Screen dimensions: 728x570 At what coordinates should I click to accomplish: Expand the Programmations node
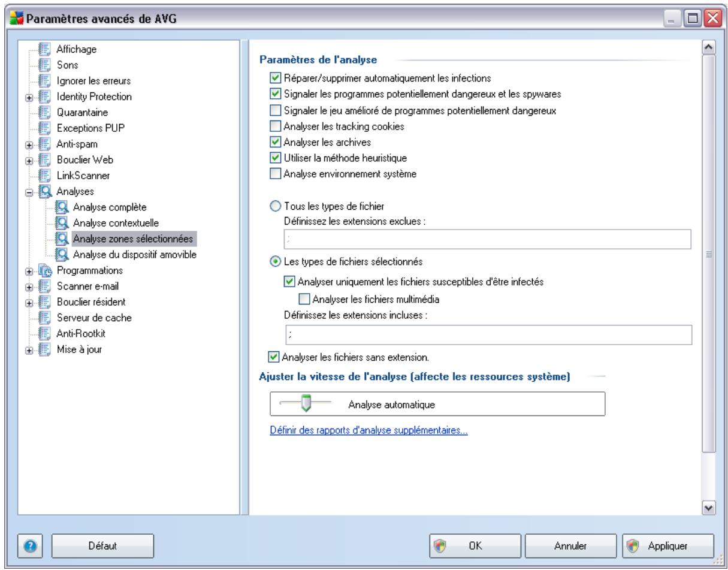pos(29,271)
